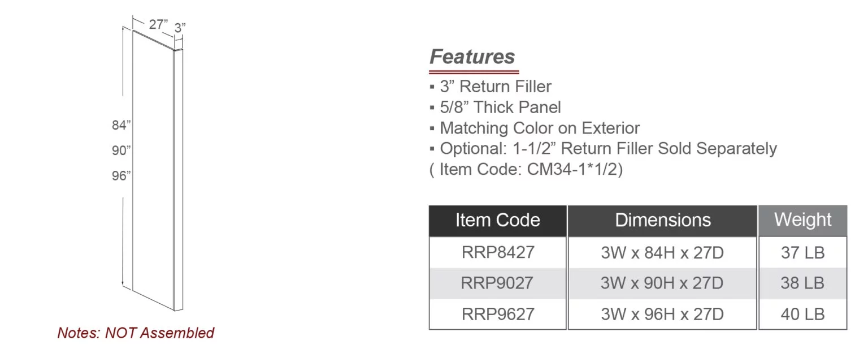
Task: Select the RRP9627 item code cell
Action: click(x=497, y=314)
